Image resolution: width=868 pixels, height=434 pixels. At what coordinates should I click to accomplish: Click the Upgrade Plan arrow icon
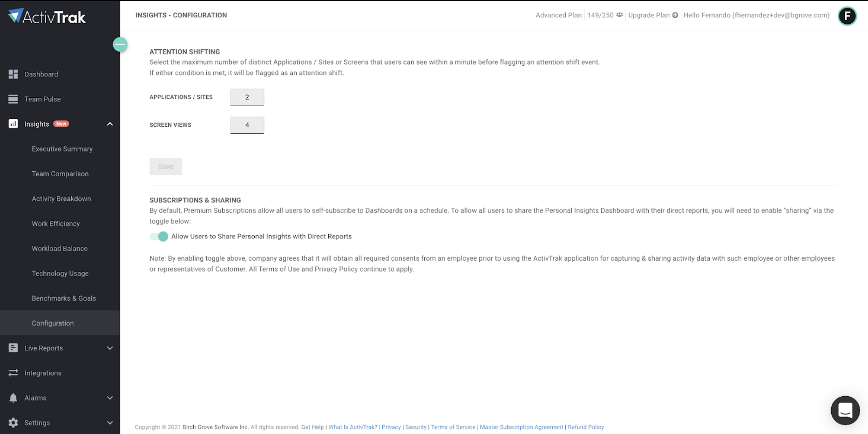675,15
